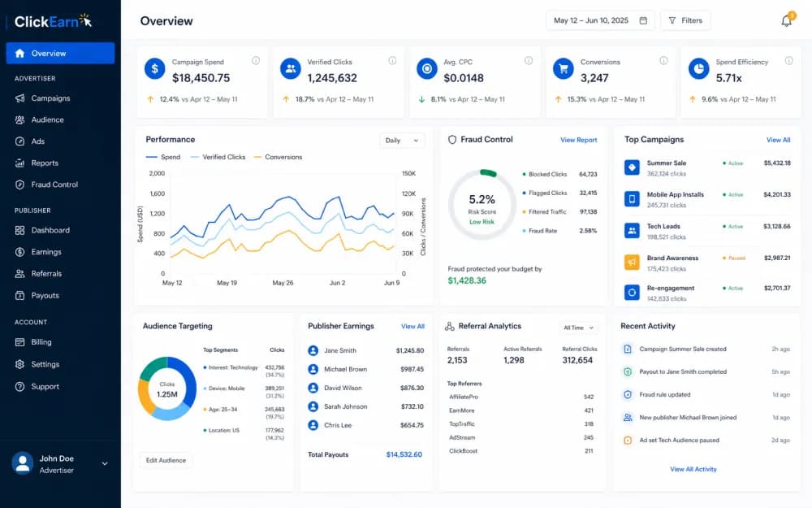Open the All Time referral dropdown
Screen dimensions: 812x508
pyautogui.click(x=578, y=328)
